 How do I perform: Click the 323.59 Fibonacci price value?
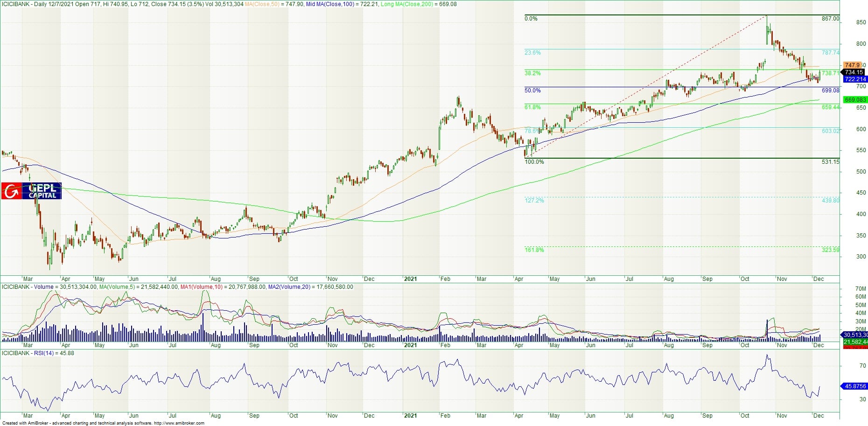coord(830,250)
